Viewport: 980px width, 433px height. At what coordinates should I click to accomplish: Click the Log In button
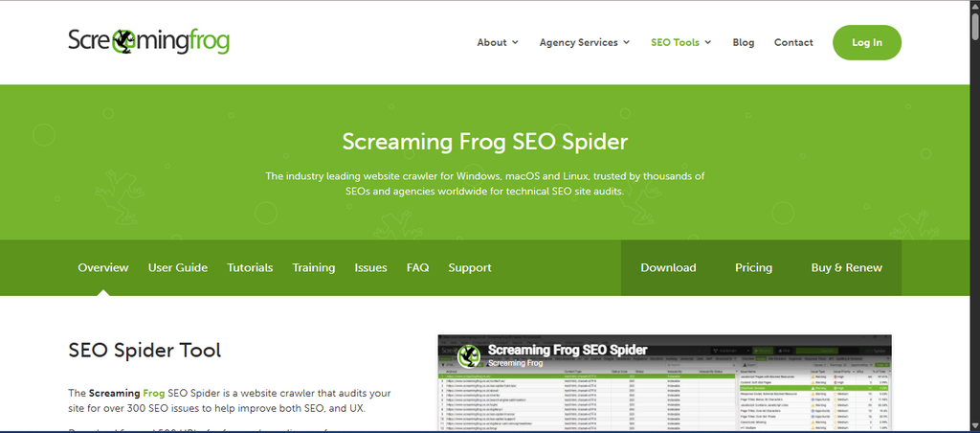pyautogui.click(x=867, y=42)
